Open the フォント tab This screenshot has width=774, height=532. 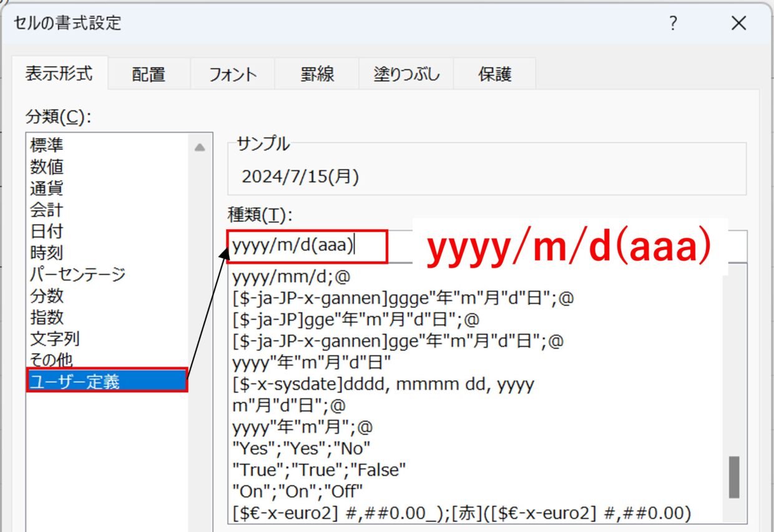pos(233,75)
